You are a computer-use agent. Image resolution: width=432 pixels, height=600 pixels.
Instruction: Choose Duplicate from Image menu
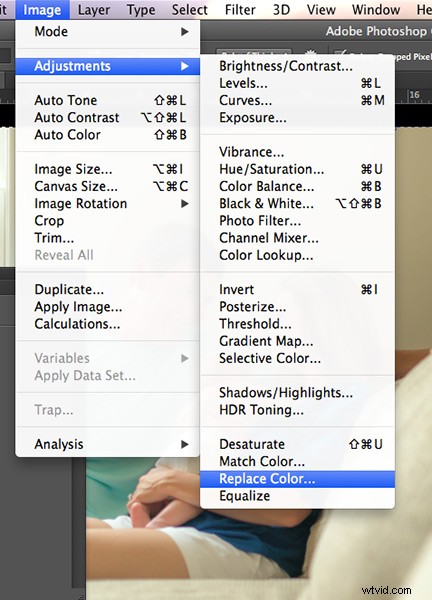[x=108, y=289]
